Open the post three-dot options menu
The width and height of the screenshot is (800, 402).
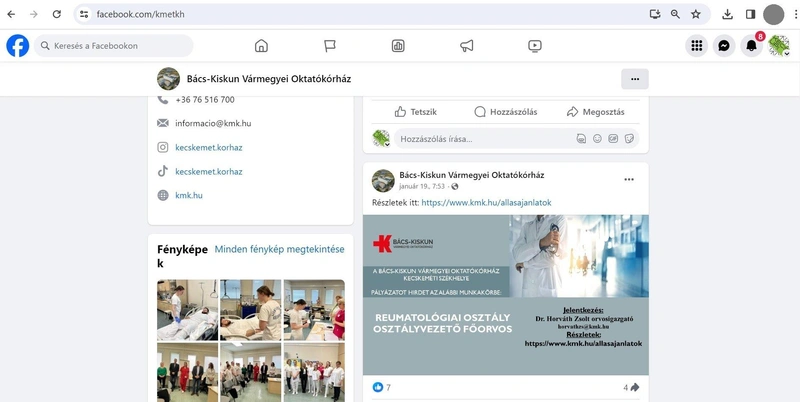point(629,180)
